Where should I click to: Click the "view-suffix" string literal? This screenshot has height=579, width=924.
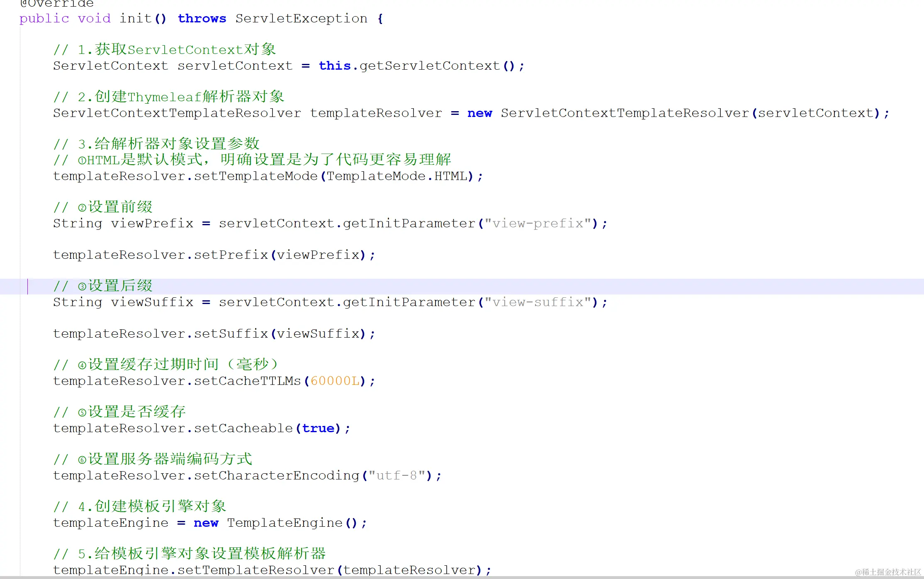point(538,302)
